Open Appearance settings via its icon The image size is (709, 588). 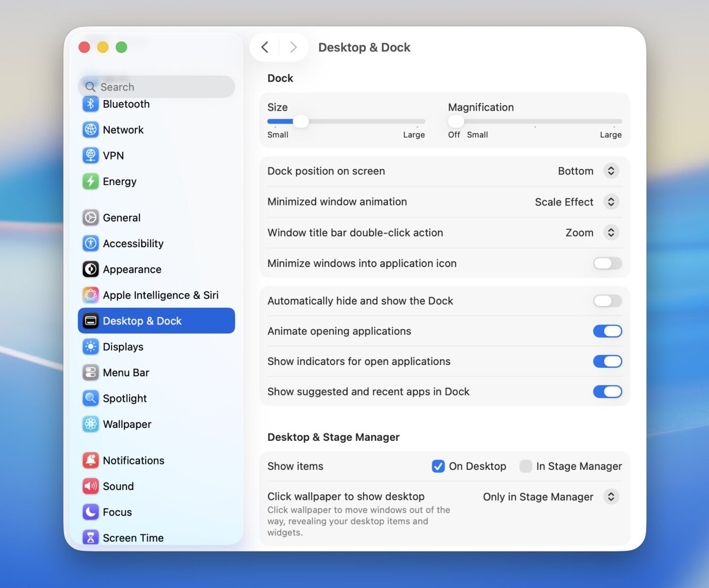pos(91,269)
